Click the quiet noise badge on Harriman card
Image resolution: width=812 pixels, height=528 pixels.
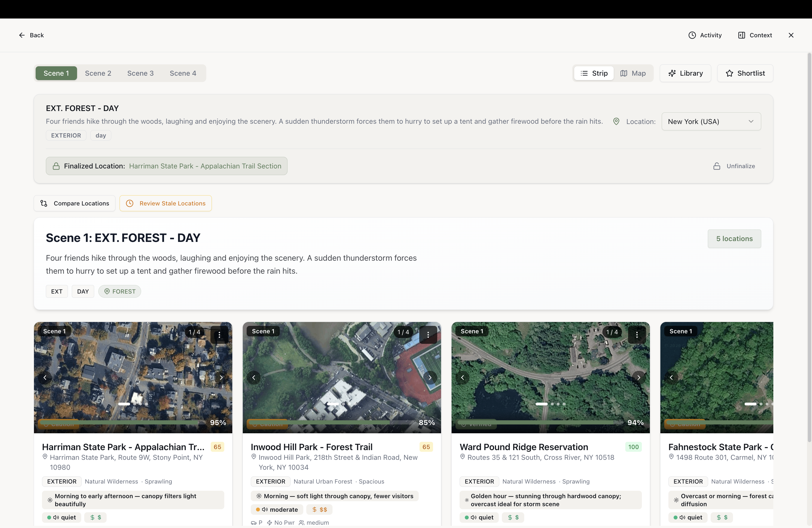coord(61,518)
